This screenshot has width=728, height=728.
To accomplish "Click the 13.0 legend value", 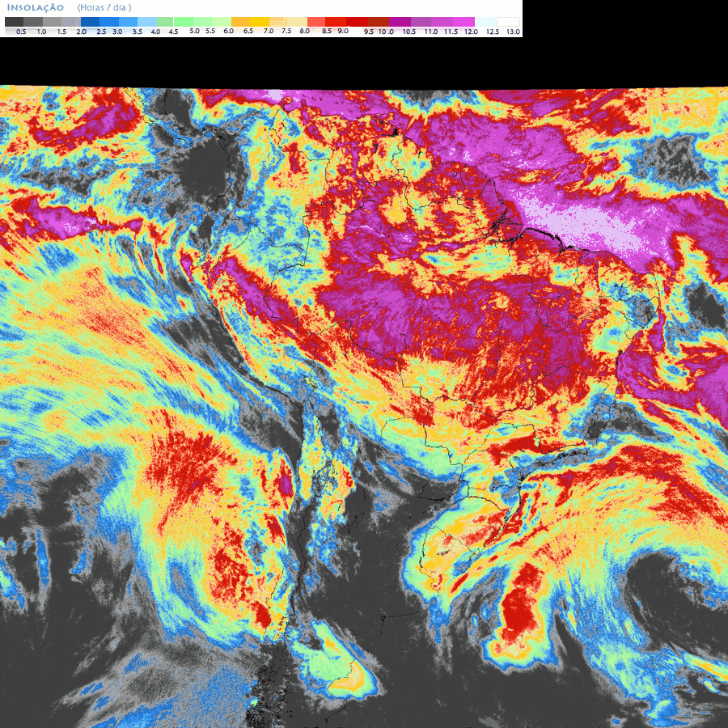I will click(x=513, y=32).
